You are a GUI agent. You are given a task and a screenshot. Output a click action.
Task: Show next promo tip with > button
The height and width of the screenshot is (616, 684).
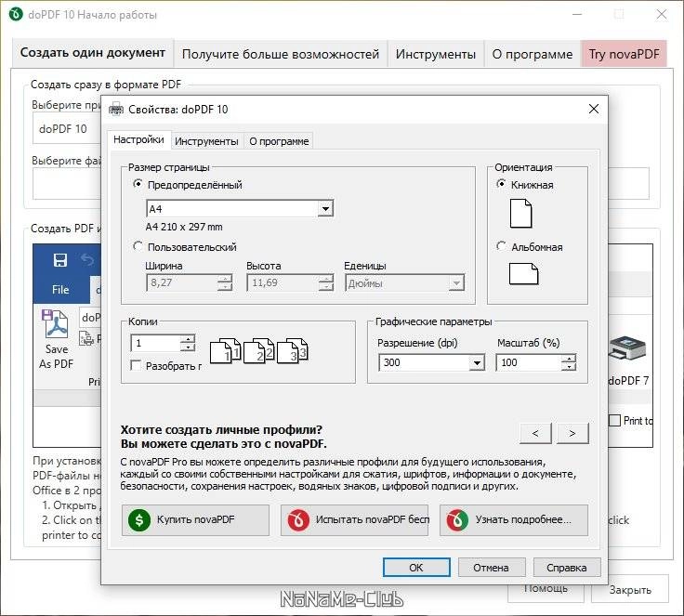point(572,433)
